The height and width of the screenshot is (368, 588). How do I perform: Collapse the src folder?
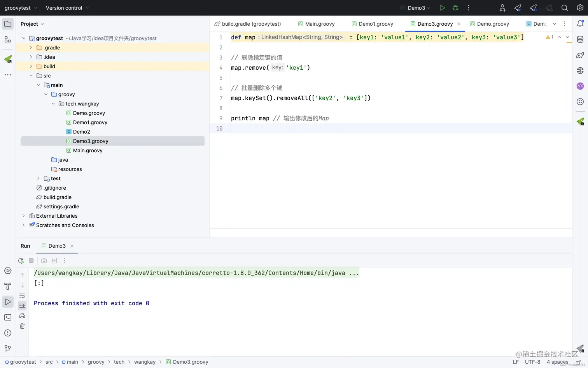[x=31, y=76]
